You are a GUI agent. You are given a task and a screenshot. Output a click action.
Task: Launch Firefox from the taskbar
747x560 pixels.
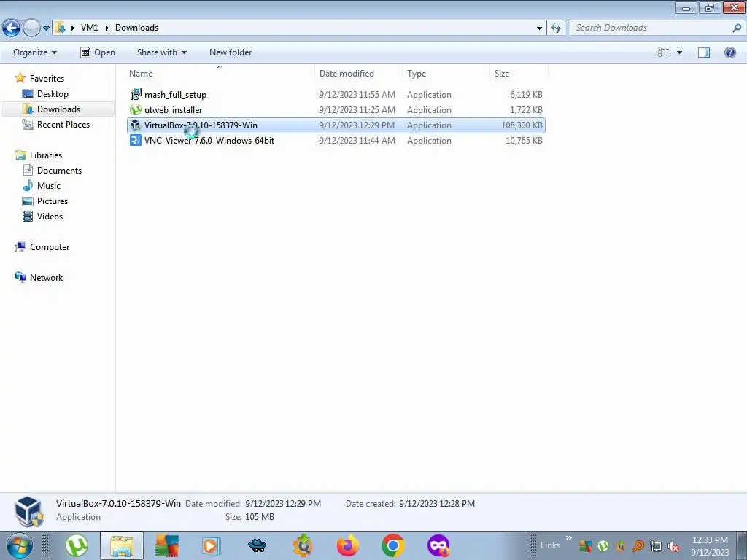pyautogui.click(x=348, y=545)
